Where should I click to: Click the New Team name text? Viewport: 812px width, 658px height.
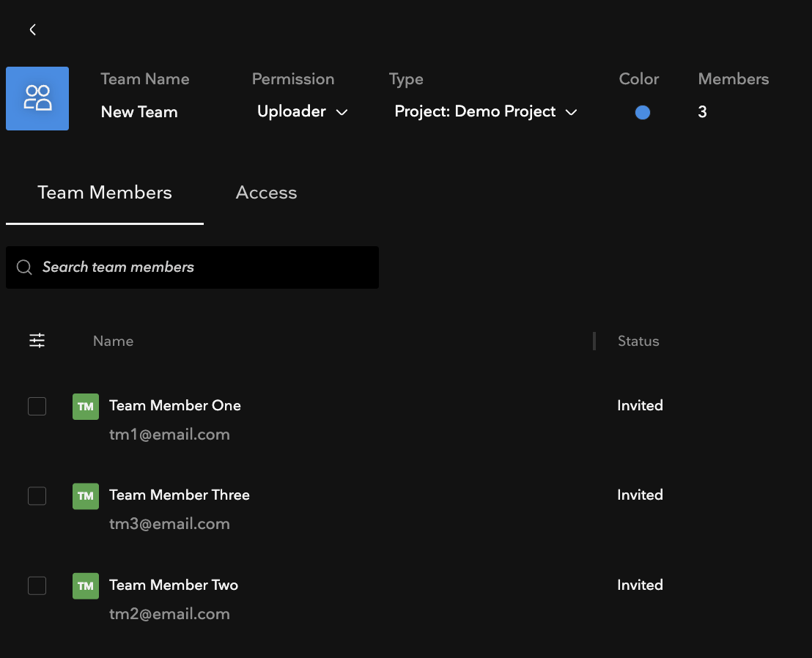(139, 112)
